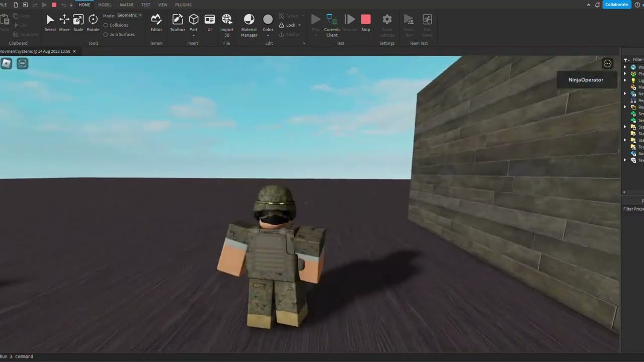
Task: Open Game Settings gear
Action: point(387,20)
